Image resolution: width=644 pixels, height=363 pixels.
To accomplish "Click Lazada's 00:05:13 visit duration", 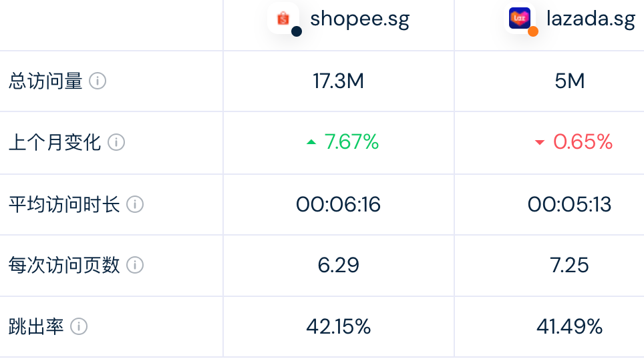I will pos(569,204).
